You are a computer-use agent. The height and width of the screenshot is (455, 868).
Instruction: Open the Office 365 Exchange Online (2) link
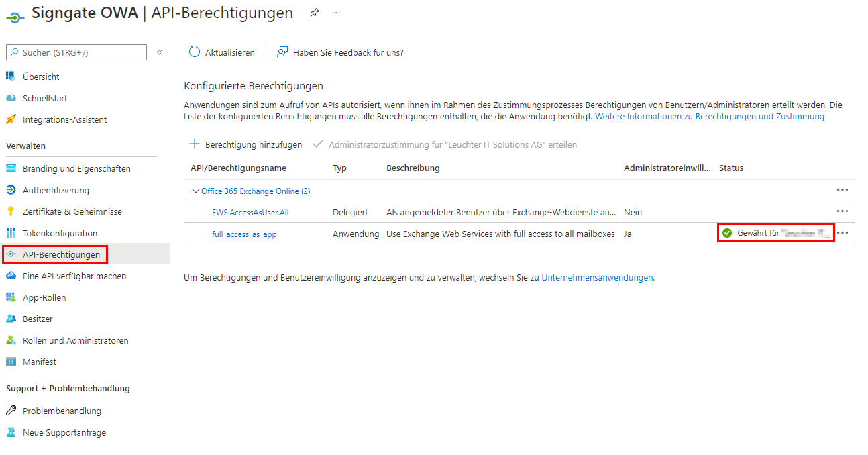[x=256, y=191]
